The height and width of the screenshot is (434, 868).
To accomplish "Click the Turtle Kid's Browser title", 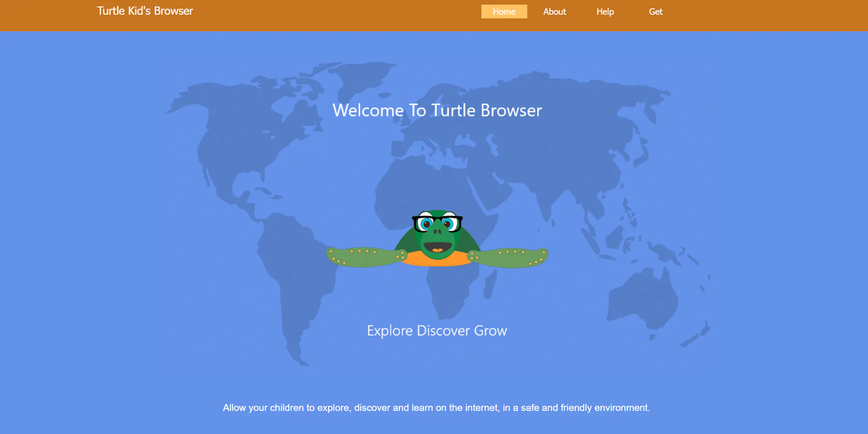I will coord(144,11).
